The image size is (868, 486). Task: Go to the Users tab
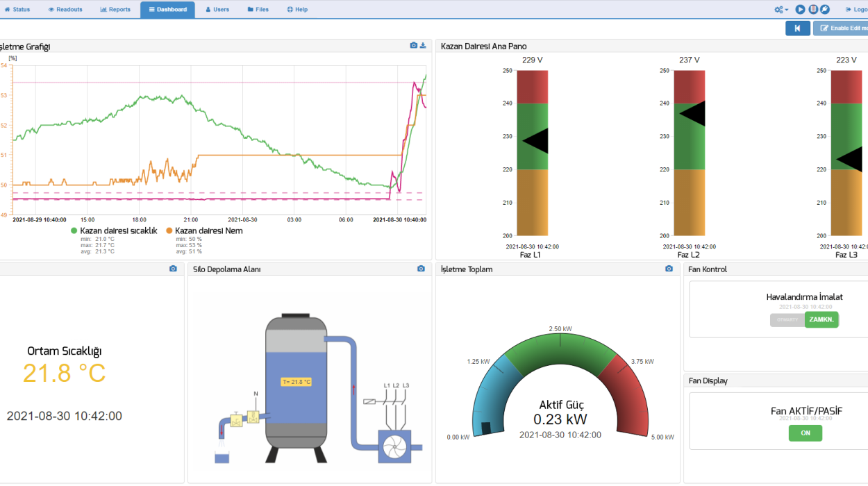pyautogui.click(x=217, y=10)
